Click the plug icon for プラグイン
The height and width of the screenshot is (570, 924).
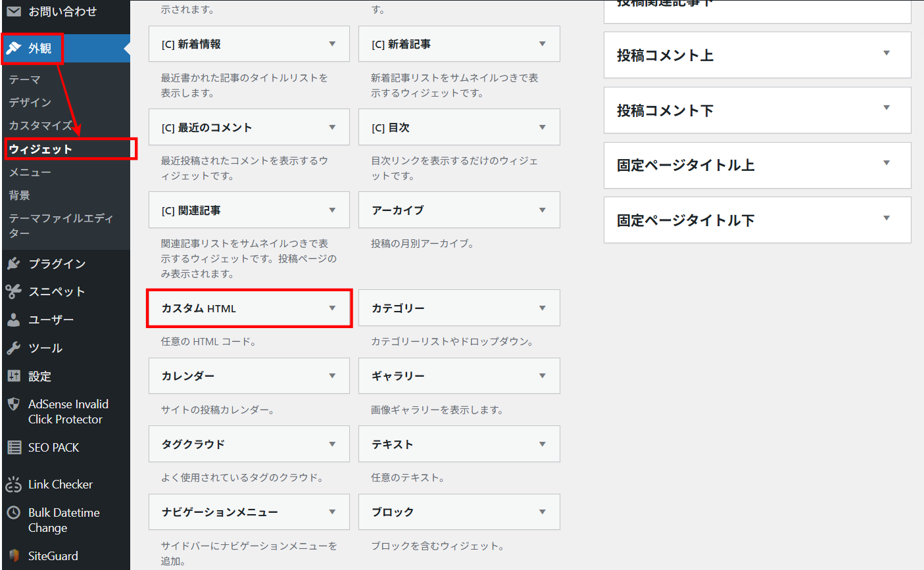[x=13, y=264]
